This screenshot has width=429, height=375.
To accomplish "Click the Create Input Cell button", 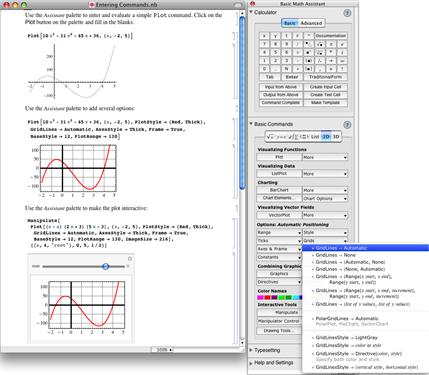I will pyautogui.click(x=325, y=87).
